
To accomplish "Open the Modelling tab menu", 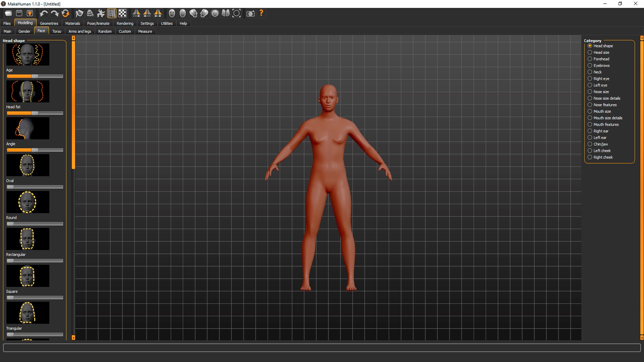I will tap(24, 23).
